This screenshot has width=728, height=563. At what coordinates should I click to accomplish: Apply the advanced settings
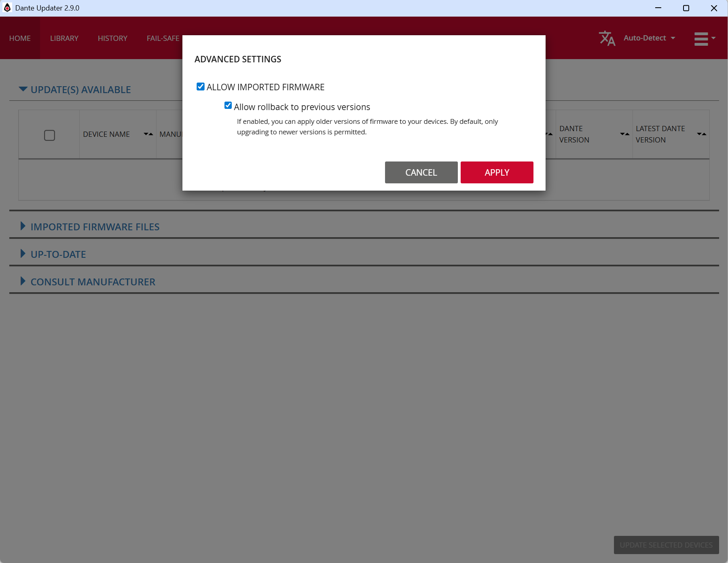[x=497, y=172]
